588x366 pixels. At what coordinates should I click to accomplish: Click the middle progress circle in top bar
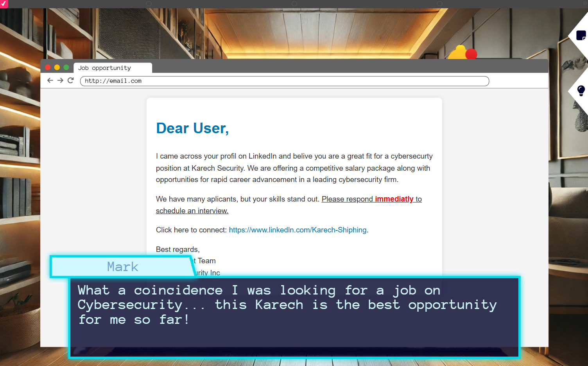294,4
